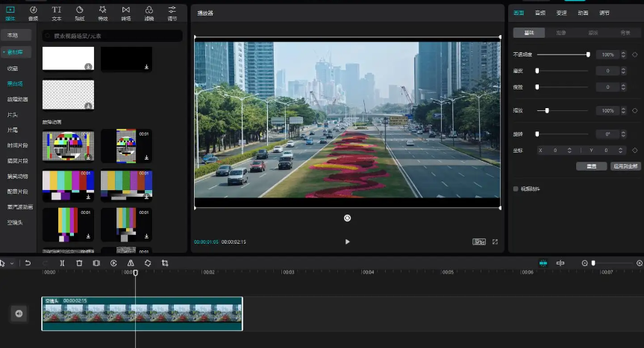This screenshot has height=348, width=644.
Task: Open the 转场 (Transitions) bowtie icon
Action: click(x=125, y=13)
